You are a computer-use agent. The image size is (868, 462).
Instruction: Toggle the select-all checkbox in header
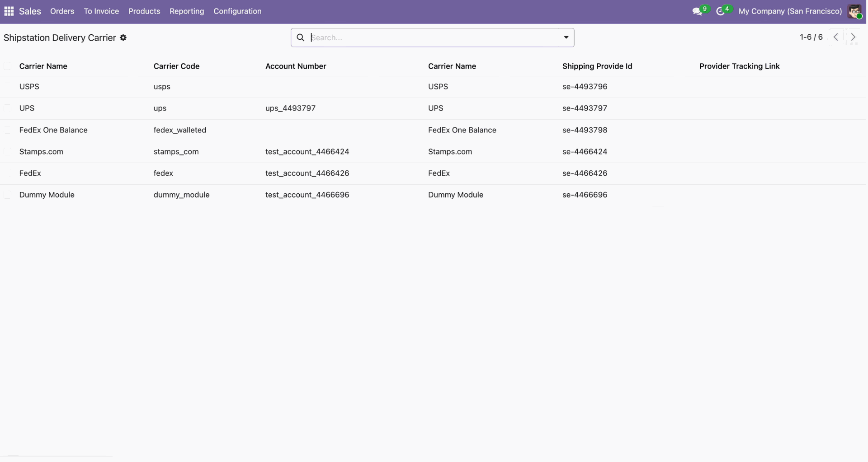pos(8,66)
